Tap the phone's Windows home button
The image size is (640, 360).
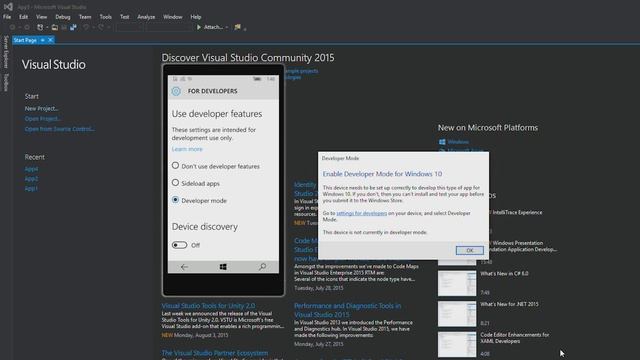(x=223, y=267)
